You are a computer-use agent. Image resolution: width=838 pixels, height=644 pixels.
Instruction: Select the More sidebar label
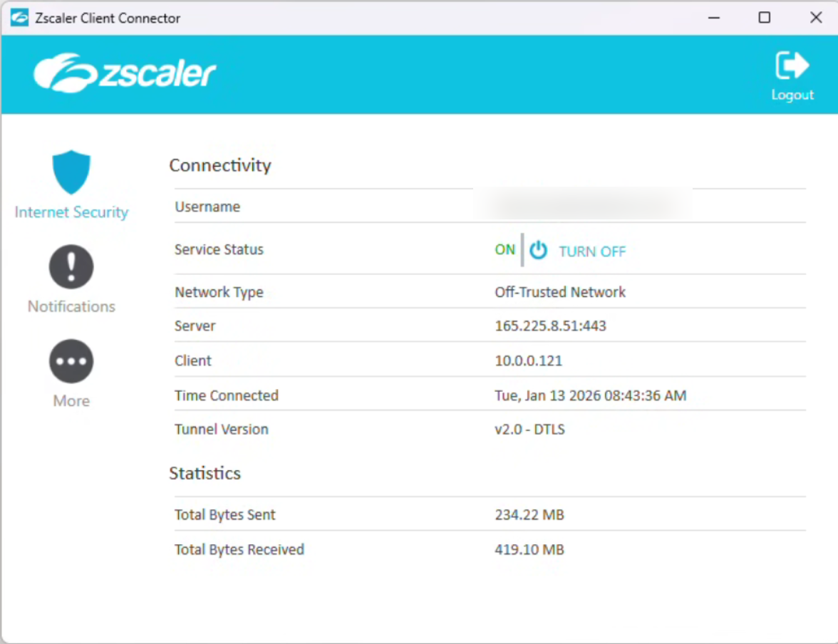tap(71, 401)
